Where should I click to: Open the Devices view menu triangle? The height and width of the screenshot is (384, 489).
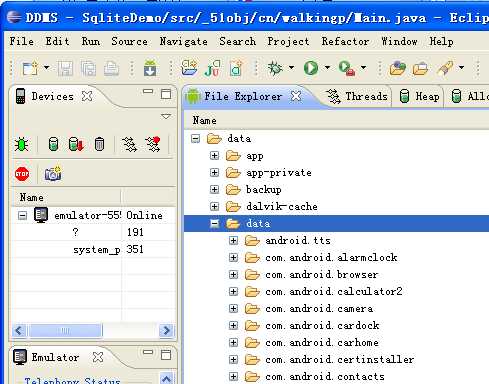tap(166, 116)
